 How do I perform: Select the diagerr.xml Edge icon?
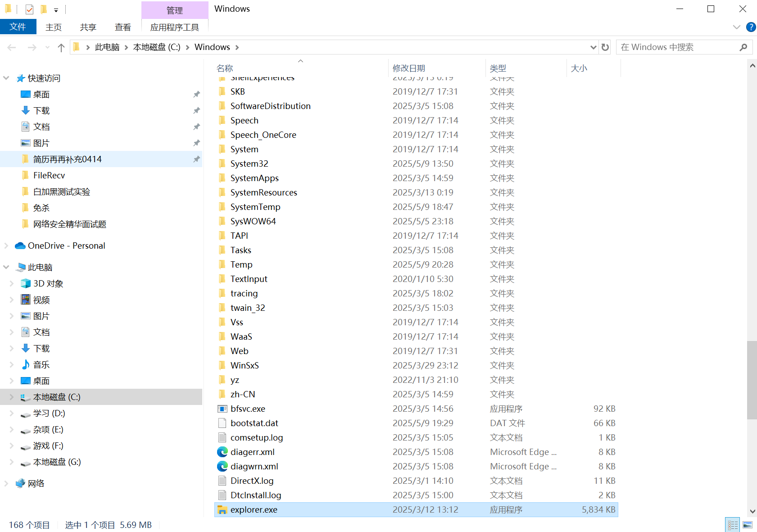222,452
